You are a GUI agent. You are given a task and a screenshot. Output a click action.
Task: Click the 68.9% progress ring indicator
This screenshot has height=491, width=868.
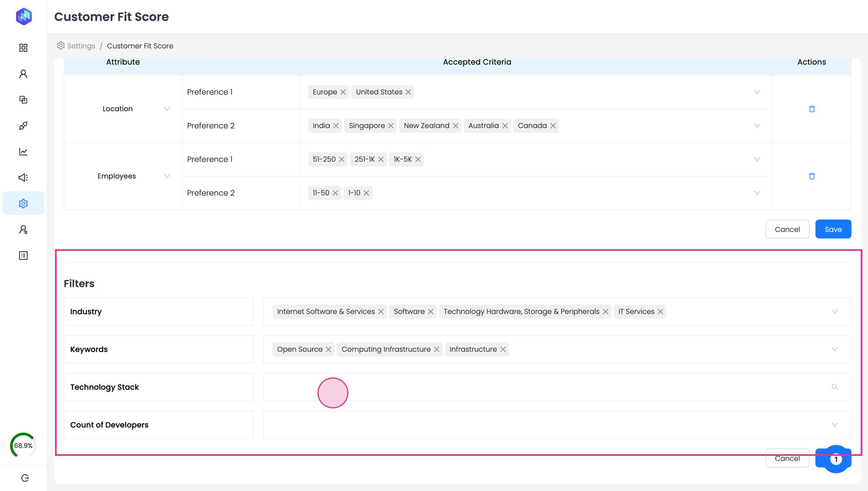(23, 445)
